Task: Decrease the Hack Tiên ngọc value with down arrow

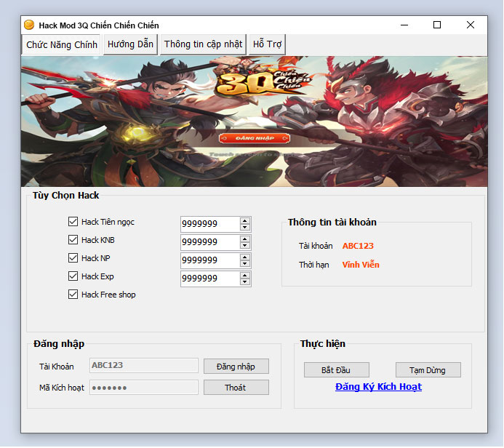Action: click(x=245, y=227)
